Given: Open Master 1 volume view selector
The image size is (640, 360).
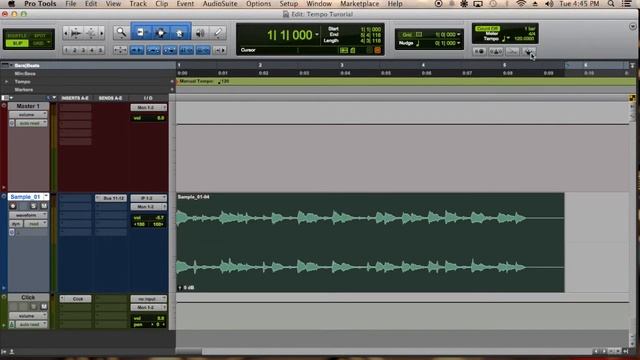Looking at the screenshot, I should pyautogui.click(x=28, y=115).
